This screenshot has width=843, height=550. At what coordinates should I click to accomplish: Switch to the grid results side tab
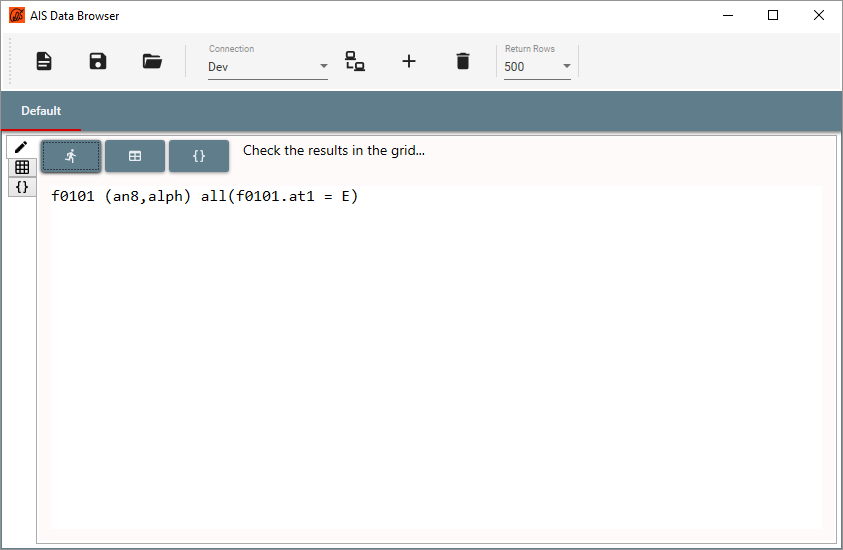21,167
